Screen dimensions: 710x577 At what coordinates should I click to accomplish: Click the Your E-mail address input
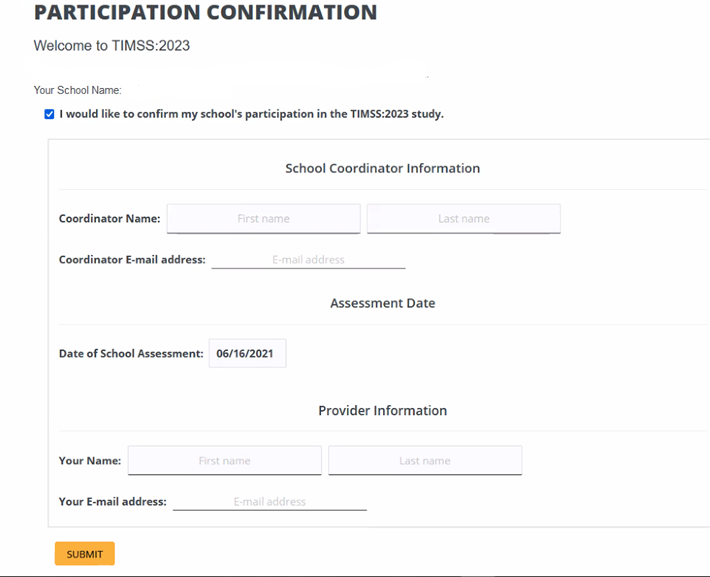click(269, 502)
